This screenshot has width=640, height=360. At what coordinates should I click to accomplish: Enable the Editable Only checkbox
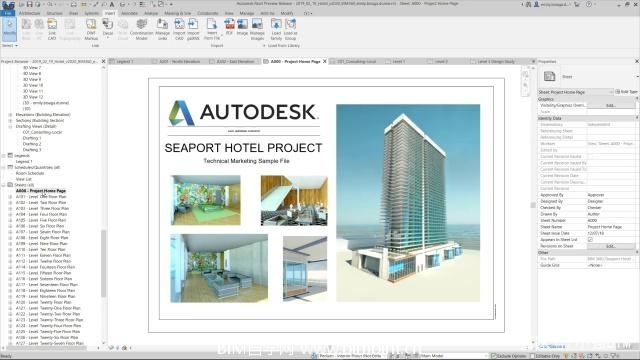point(531,356)
